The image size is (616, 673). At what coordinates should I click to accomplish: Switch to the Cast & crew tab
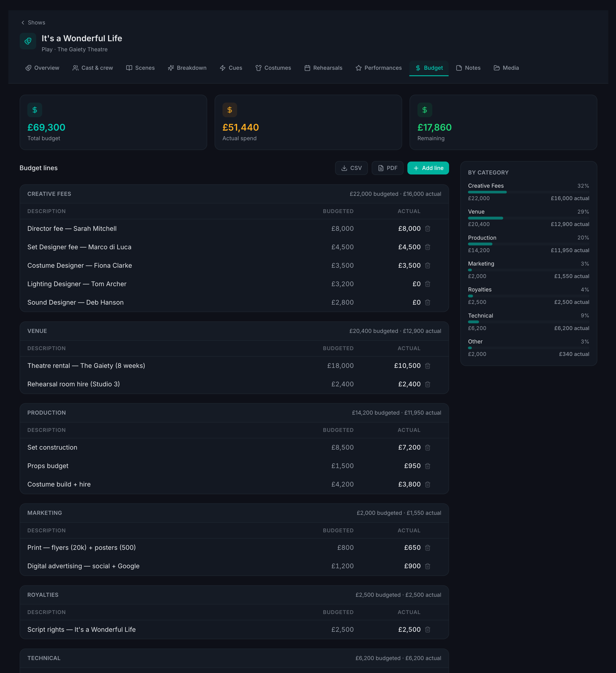pyautogui.click(x=93, y=68)
